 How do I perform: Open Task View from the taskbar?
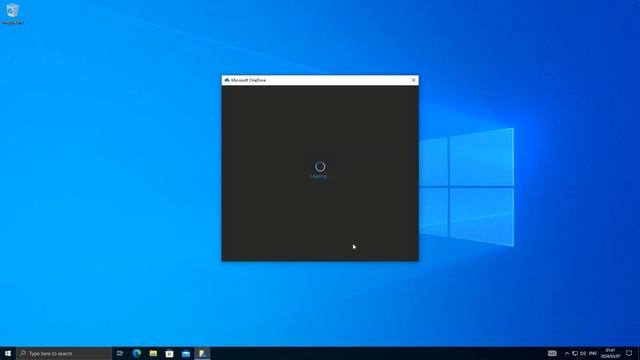[x=120, y=353]
